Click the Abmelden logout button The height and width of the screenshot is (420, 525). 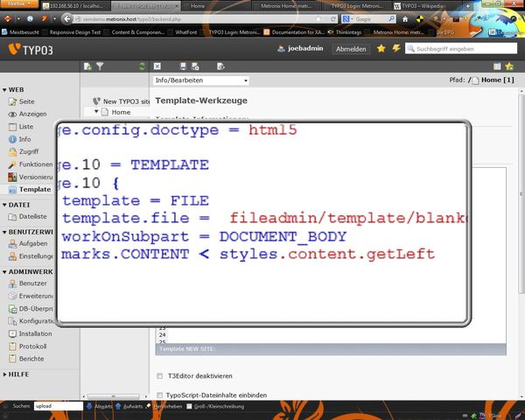351,49
